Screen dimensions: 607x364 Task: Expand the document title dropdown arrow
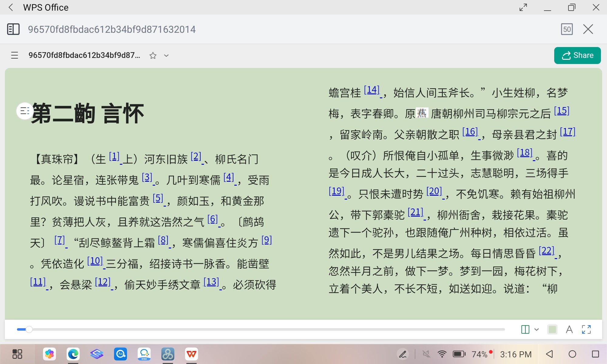coord(166,56)
